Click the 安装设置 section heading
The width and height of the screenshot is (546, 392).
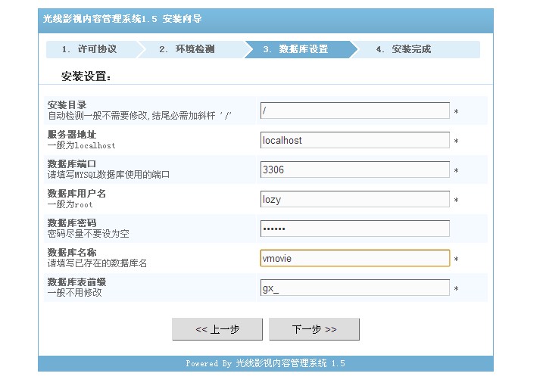point(86,76)
